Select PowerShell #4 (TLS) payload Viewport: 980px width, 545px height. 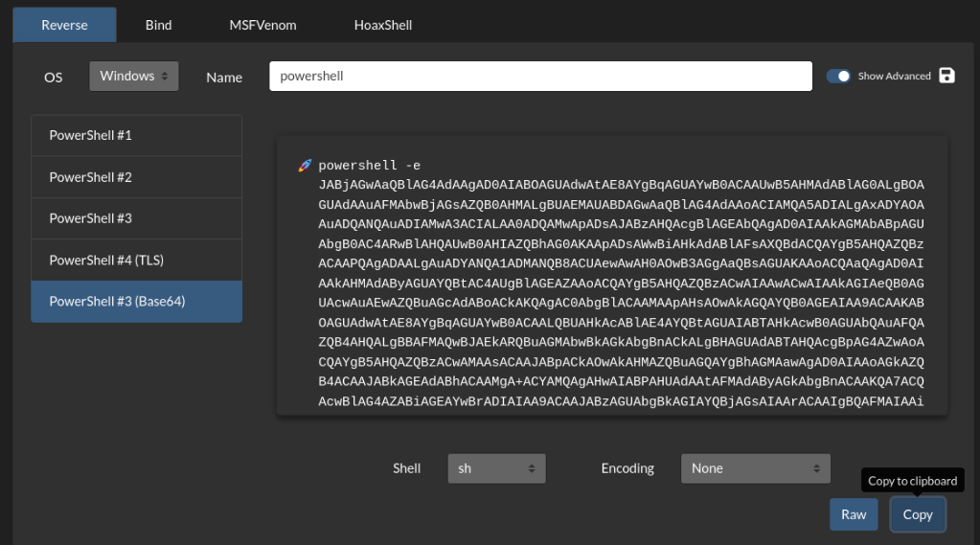[136, 260]
